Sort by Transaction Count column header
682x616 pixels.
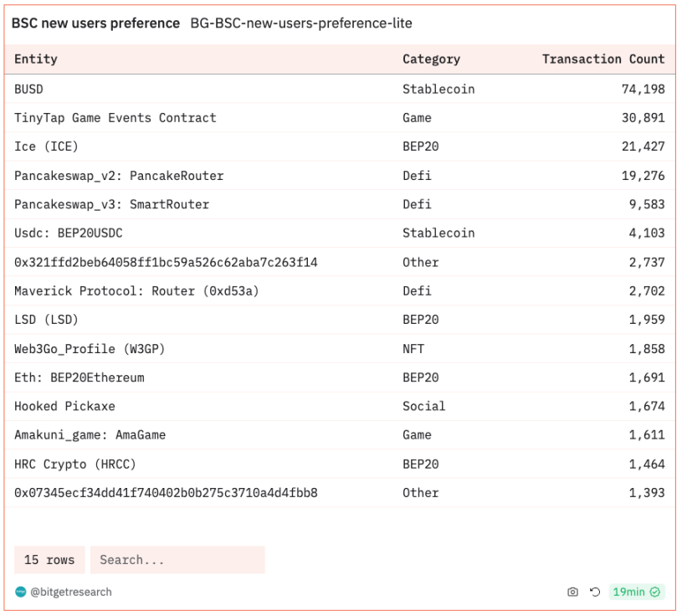click(603, 59)
